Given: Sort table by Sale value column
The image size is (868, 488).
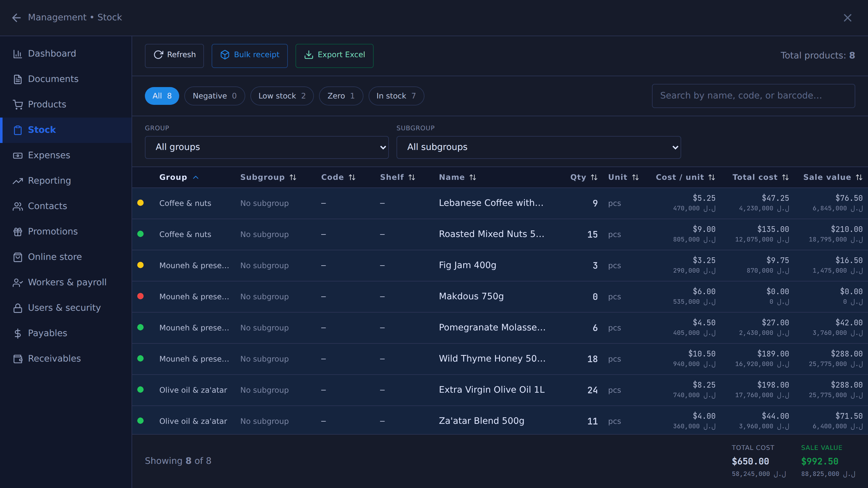Looking at the screenshot, I should click(833, 177).
